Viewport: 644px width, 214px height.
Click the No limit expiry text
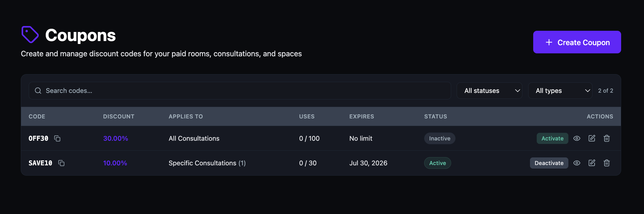tap(361, 138)
